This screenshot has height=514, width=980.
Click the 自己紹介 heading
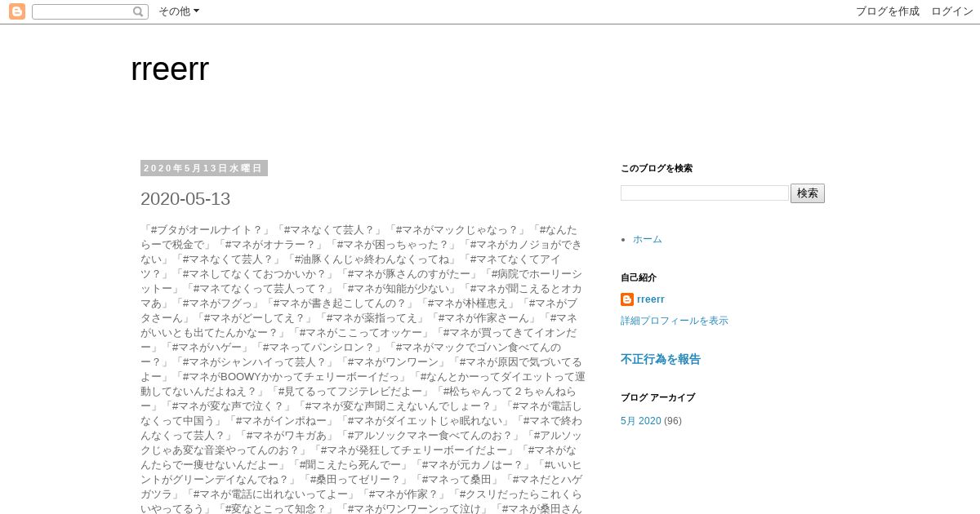639,277
